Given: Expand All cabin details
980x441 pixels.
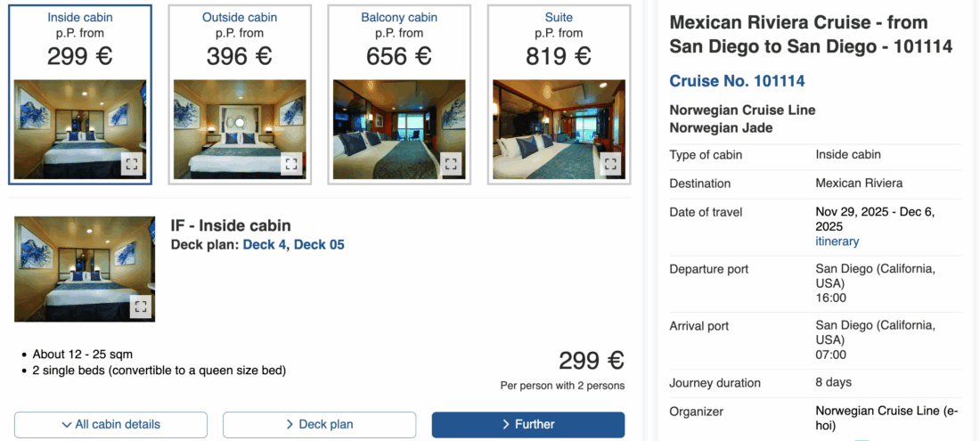Looking at the screenshot, I should pyautogui.click(x=110, y=425).
